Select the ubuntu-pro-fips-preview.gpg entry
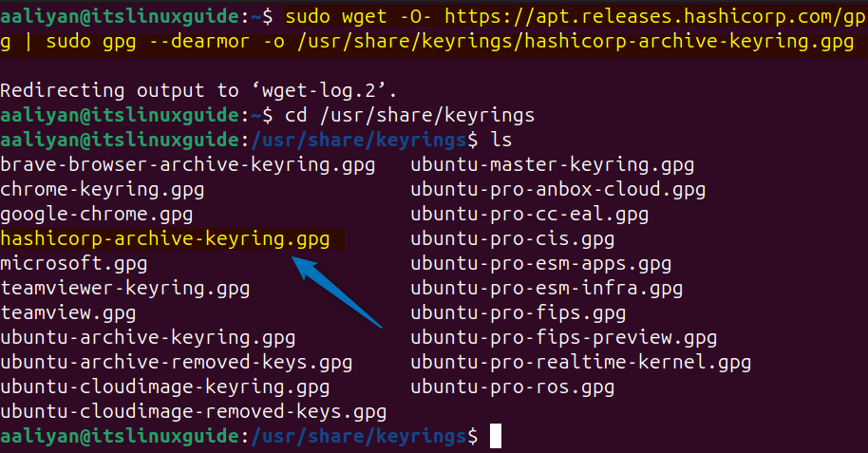 (564, 338)
